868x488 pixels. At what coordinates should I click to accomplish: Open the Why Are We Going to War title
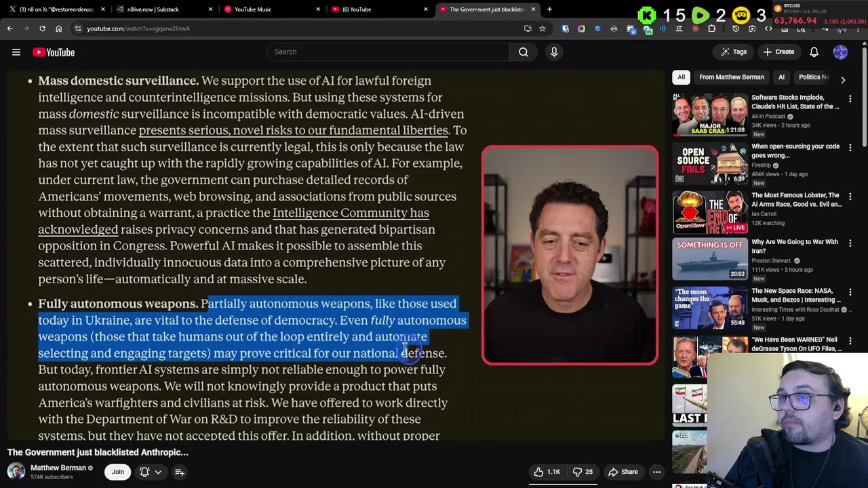click(x=795, y=246)
